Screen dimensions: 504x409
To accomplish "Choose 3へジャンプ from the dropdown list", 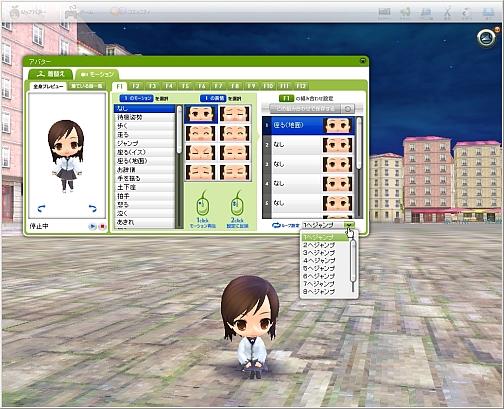I will [x=319, y=253].
